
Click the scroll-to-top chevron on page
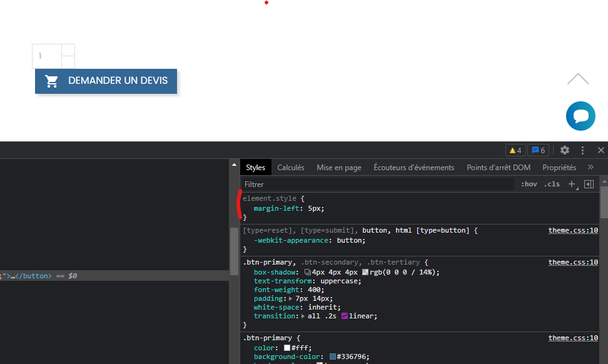pyautogui.click(x=578, y=79)
